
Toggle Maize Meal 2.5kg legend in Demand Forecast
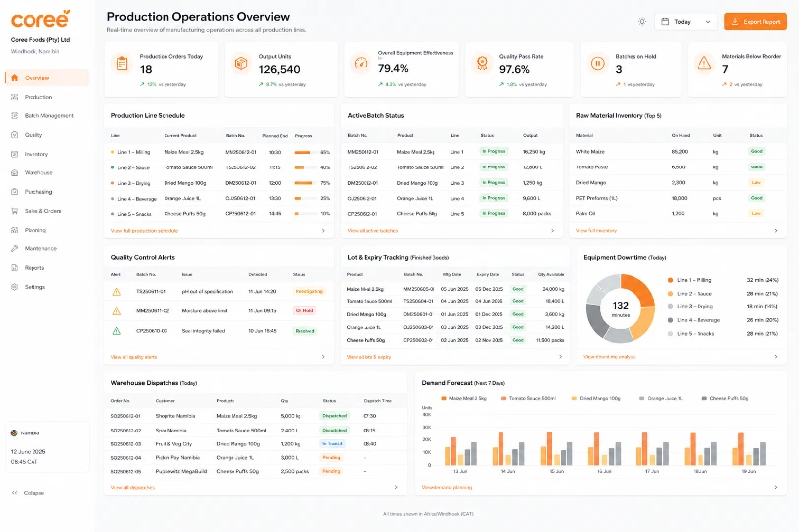pyautogui.click(x=464, y=398)
